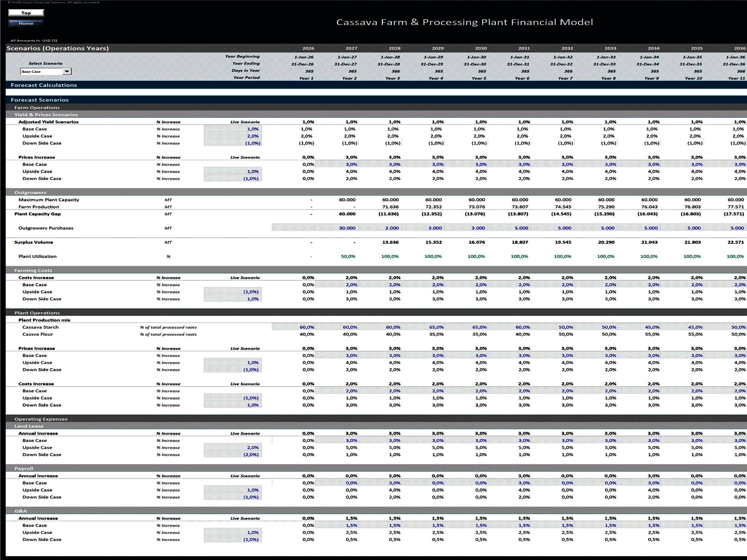This screenshot has width=747, height=560.
Task: Click the 2030 year column header
Action: (x=481, y=48)
